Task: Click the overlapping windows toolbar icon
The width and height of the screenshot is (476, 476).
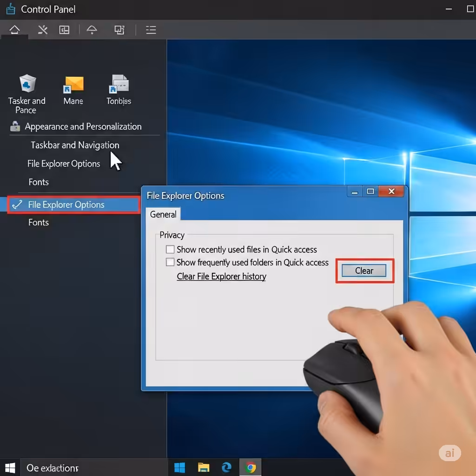Action: (x=119, y=30)
